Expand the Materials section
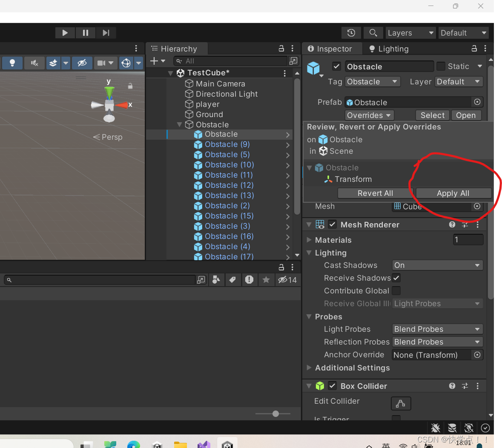This screenshot has height=448, width=502. (x=309, y=239)
